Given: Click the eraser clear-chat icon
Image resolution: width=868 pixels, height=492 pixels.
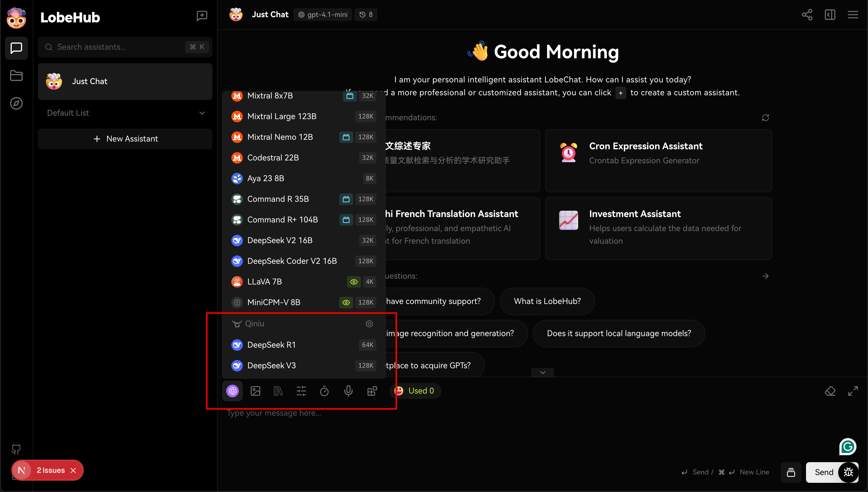Looking at the screenshot, I should click(830, 391).
